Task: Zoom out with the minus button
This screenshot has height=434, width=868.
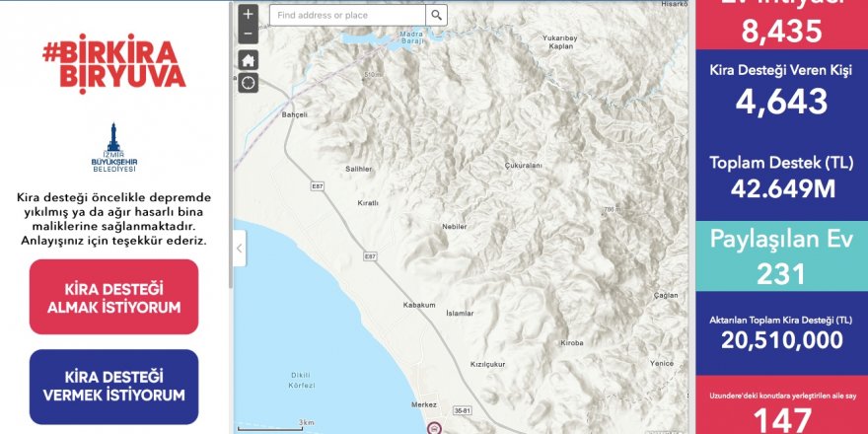Action: pos(248,34)
